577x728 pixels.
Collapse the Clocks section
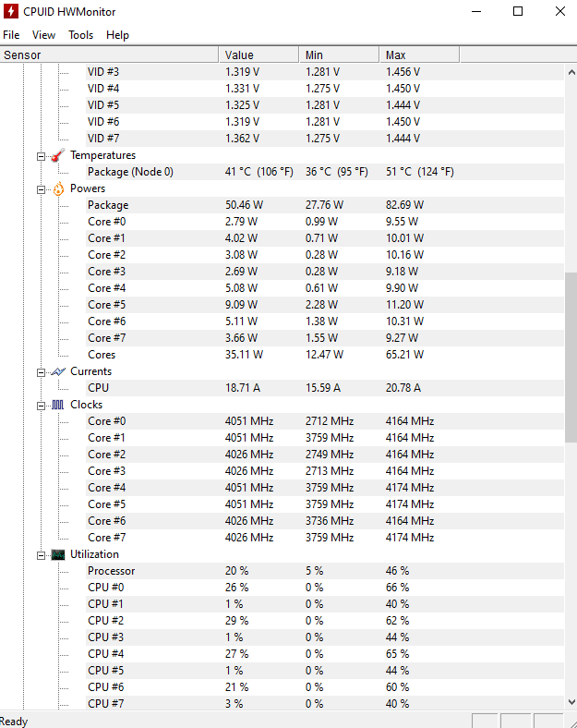pos(42,406)
